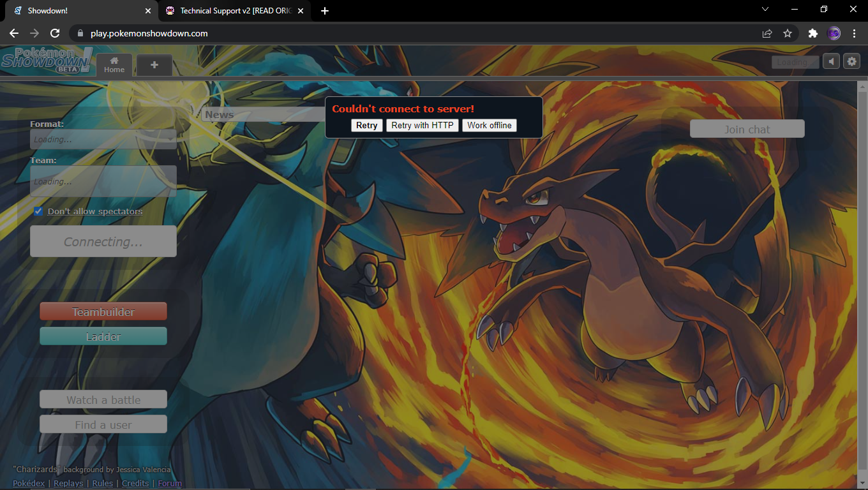Click the Don't allow spectators label
Screen dimensions: 868x490
tap(95, 211)
